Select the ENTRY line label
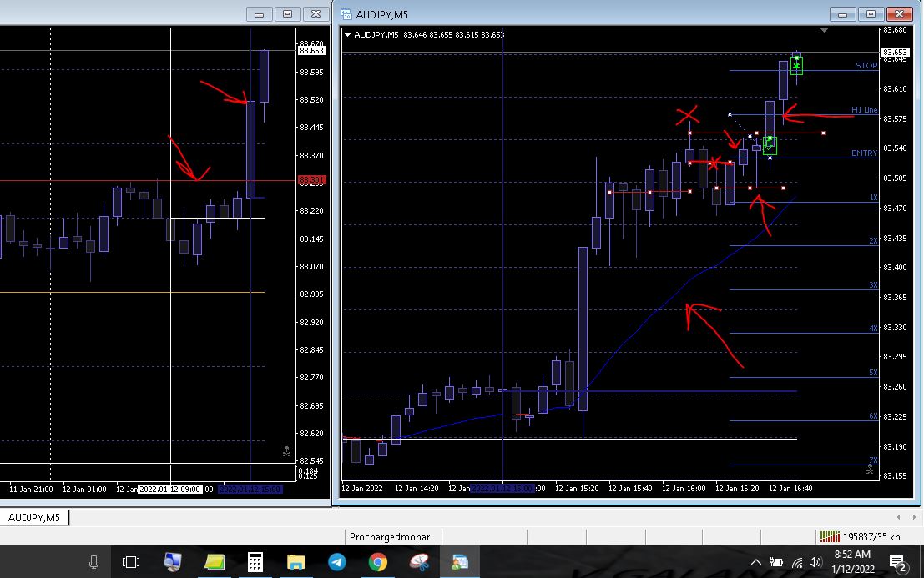 865,153
